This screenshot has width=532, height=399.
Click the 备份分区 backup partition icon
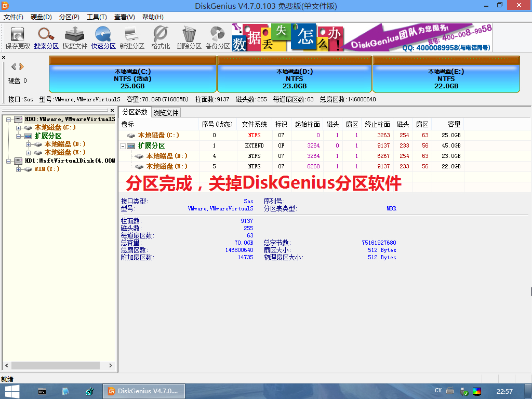click(218, 37)
